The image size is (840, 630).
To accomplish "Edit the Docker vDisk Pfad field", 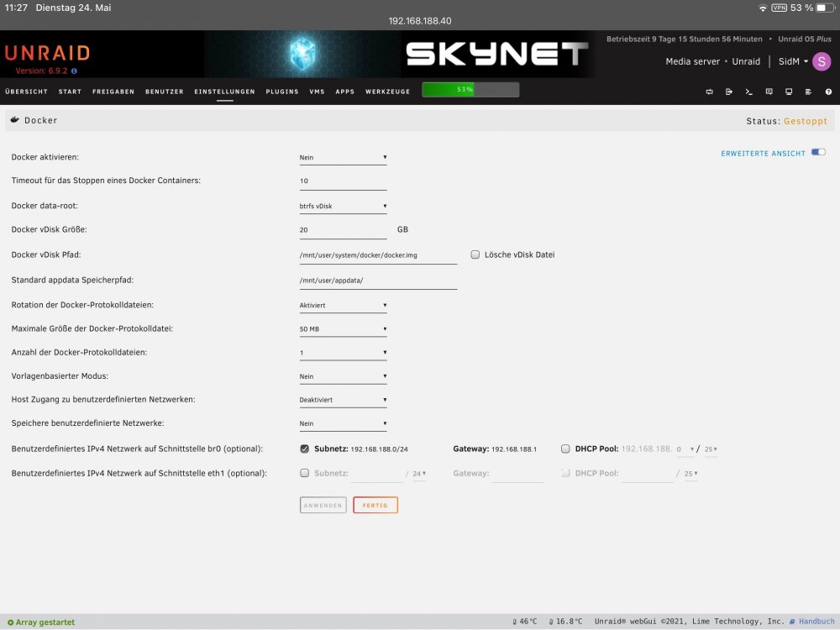I will 378,255.
